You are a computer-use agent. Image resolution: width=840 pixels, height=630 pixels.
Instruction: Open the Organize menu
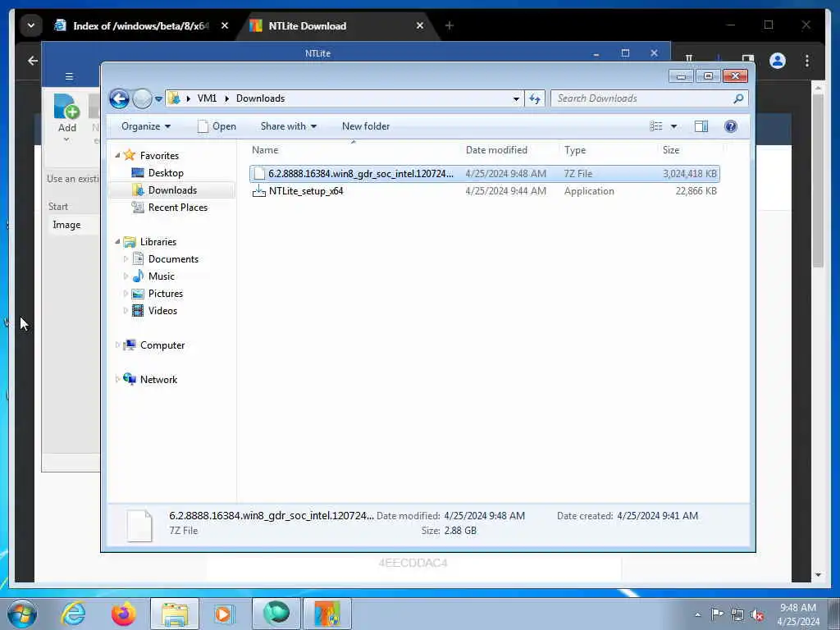146,126
